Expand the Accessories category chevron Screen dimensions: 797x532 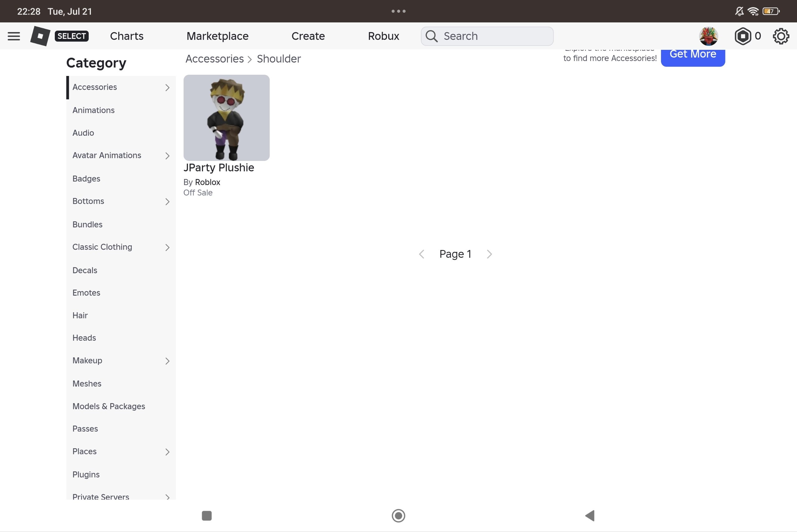coord(167,87)
